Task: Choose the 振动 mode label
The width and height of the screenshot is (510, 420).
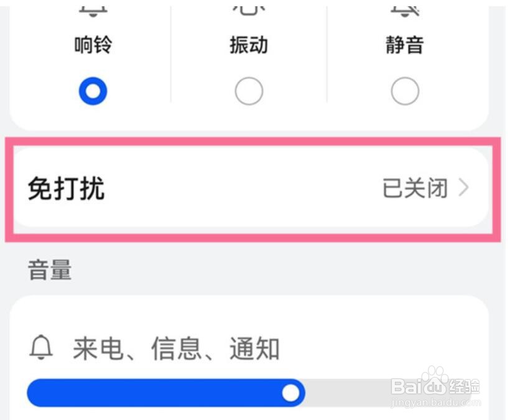Action: coord(249,46)
